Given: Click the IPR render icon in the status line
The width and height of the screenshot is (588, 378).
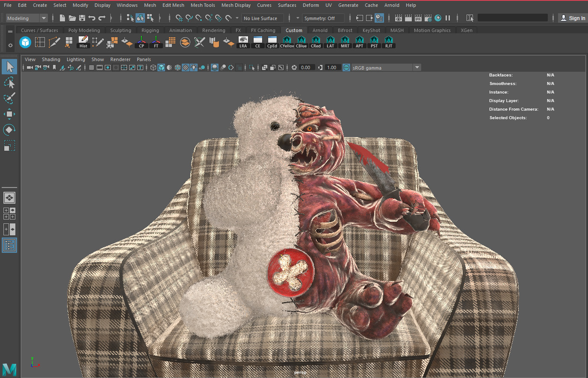Looking at the screenshot, I should coord(418,18).
